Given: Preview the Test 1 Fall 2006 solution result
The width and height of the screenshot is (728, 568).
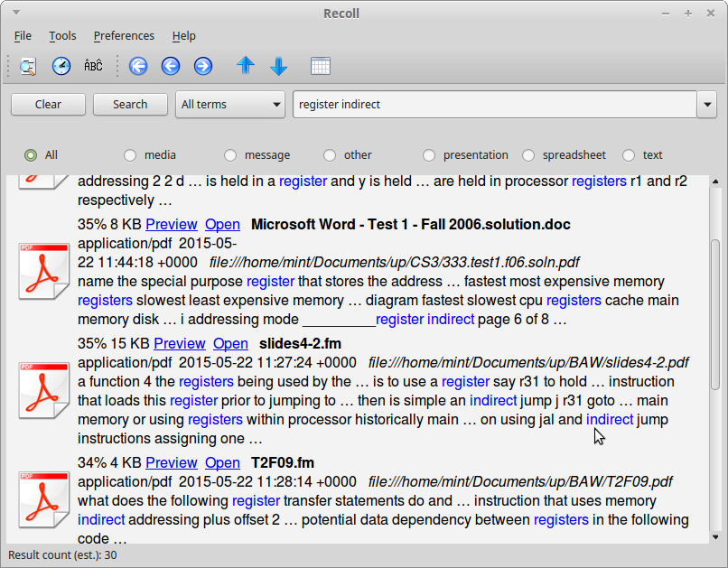Looking at the screenshot, I should click(x=172, y=225).
